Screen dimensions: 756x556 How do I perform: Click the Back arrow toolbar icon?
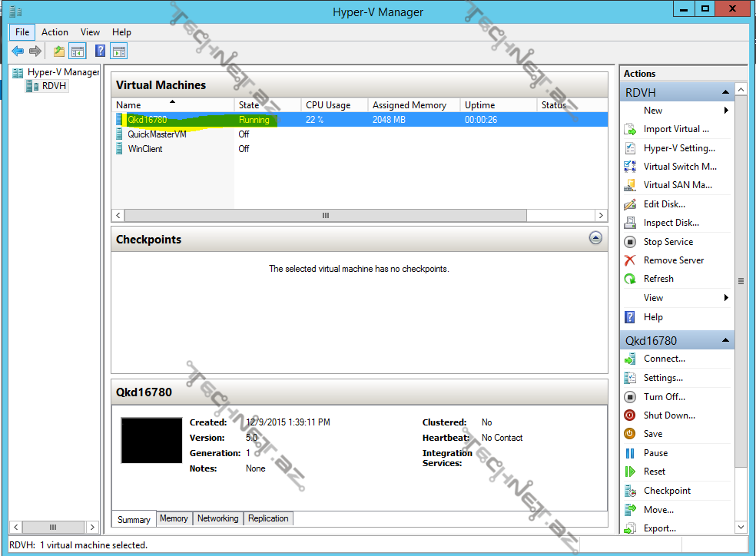18,51
